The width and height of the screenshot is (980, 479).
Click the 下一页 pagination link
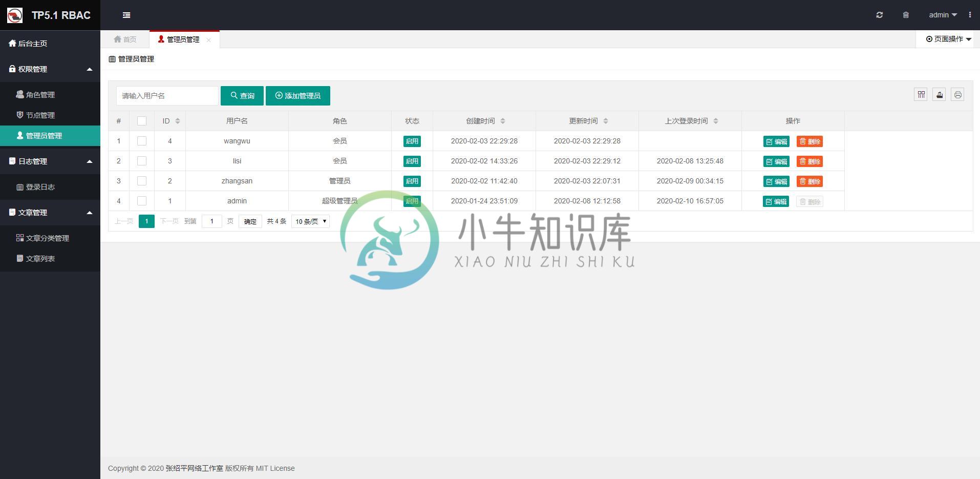[169, 221]
